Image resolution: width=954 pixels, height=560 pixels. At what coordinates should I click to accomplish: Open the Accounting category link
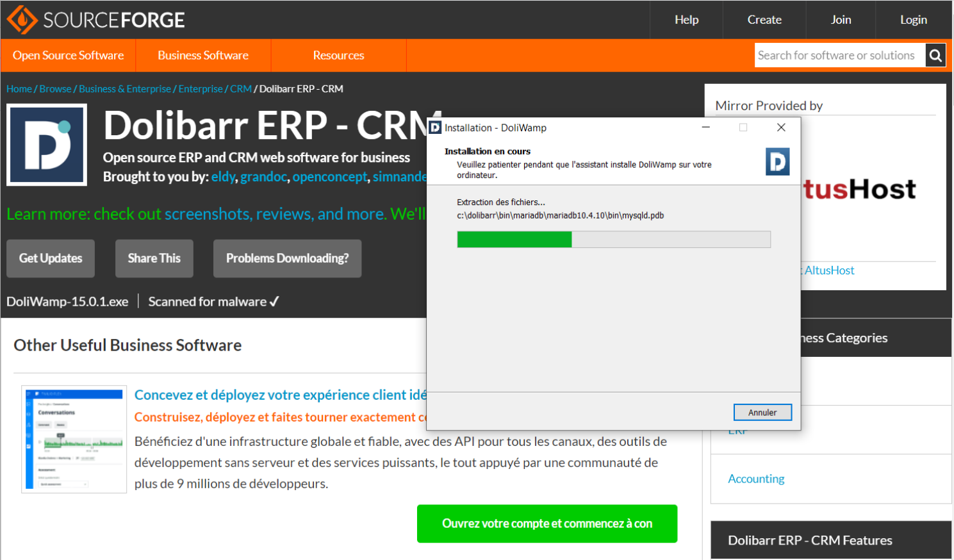(756, 479)
